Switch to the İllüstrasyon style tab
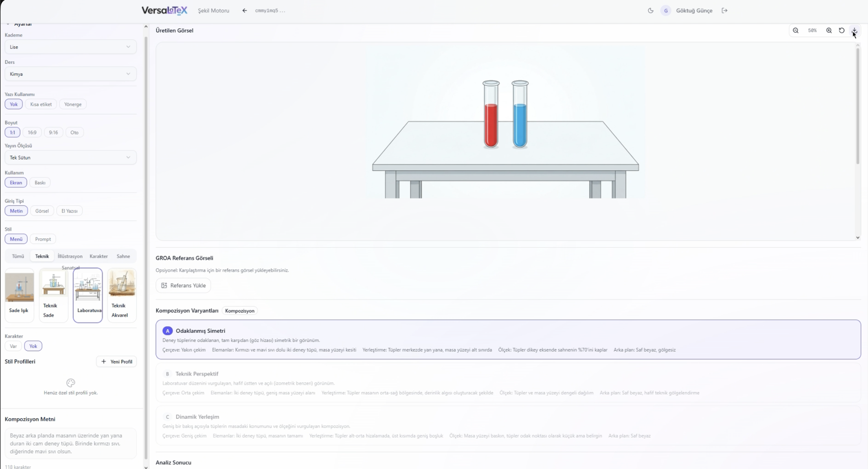Screen dimensions: 868x469 pos(70,256)
